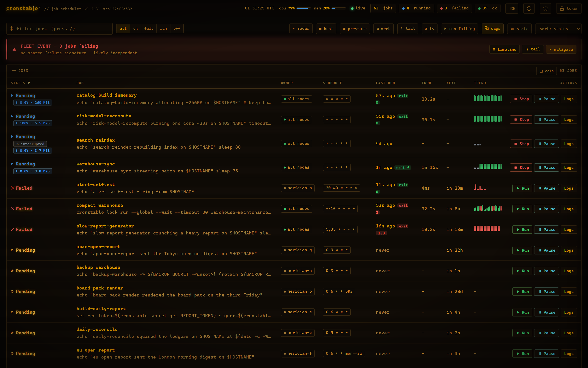The height and width of the screenshot is (368, 588).
Task: Open Logs for catalog-build-inmemory
Action: [x=569, y=99]
